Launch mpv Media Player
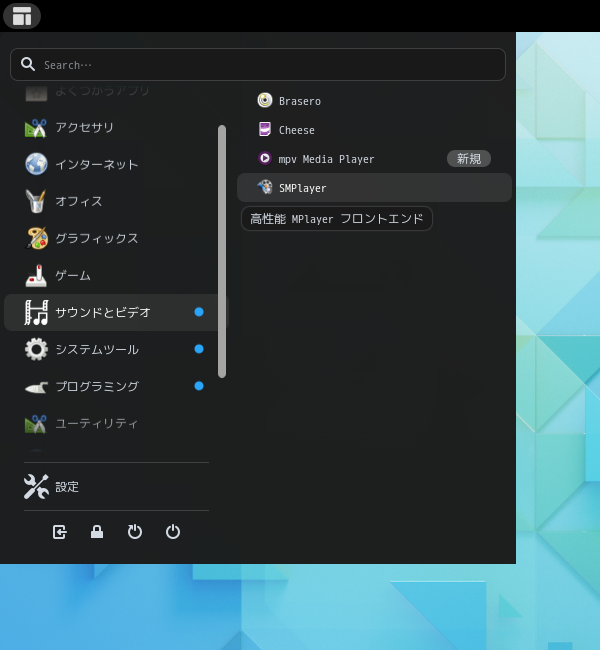Screen dimensions: 600x650 [374, 159]
